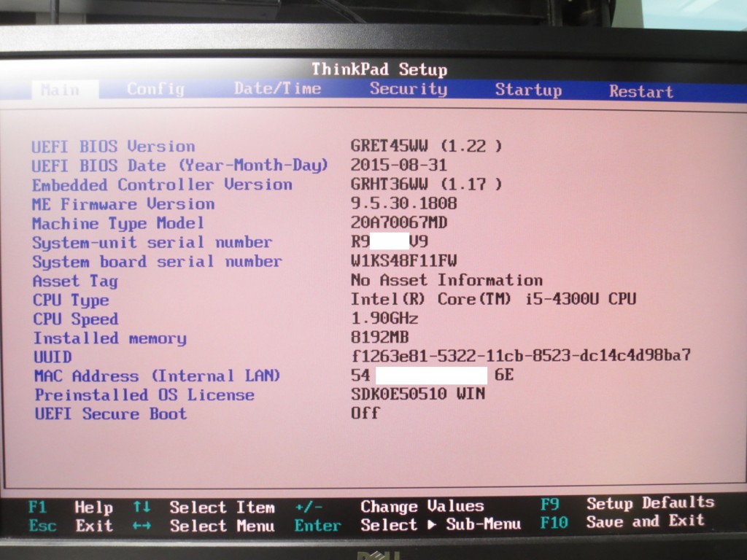Go to the Security tab

coord(409,89)
